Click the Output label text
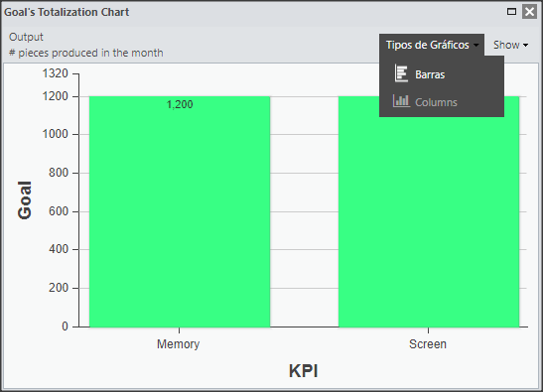Image resolution: width=543 pixels, height=392 pixels. click(26, 37)
